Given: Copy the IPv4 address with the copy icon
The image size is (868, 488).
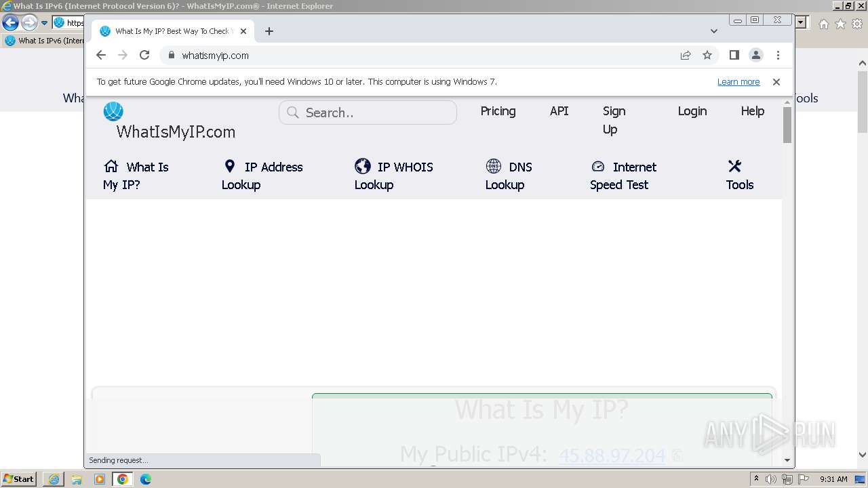Looking at the screenshot, I should coord(677,457).
